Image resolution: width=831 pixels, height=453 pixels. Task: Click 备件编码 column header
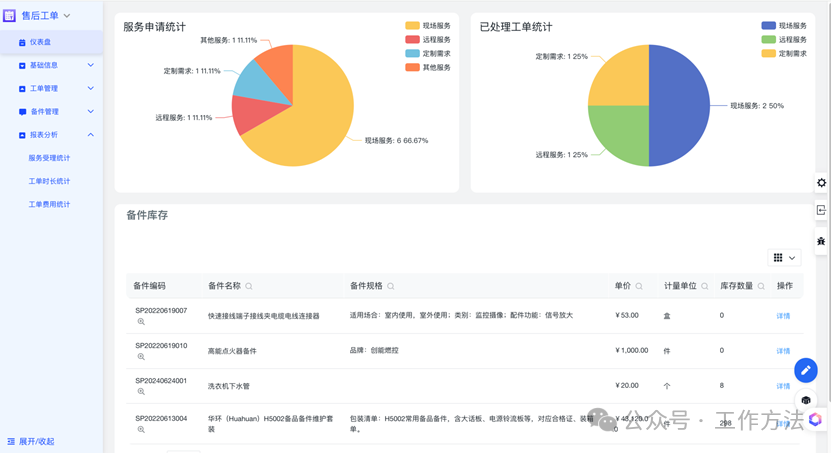coord(149,286)
